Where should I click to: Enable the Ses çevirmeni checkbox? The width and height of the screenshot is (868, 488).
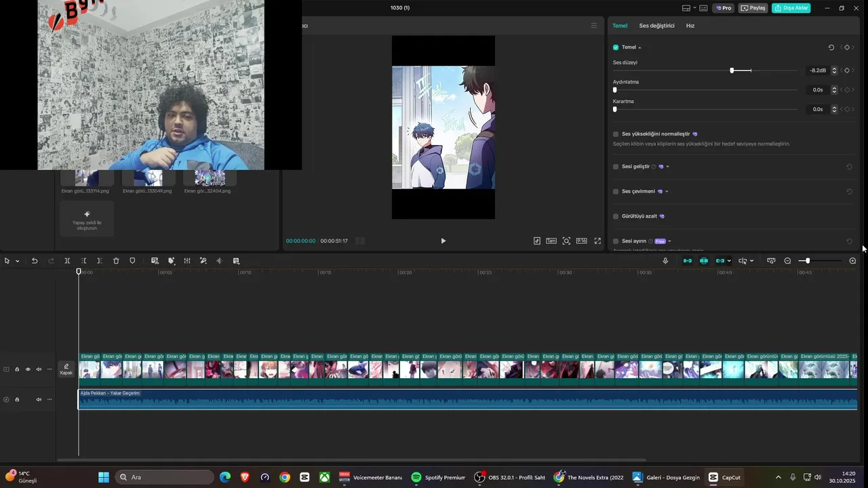tap(616, 192)
